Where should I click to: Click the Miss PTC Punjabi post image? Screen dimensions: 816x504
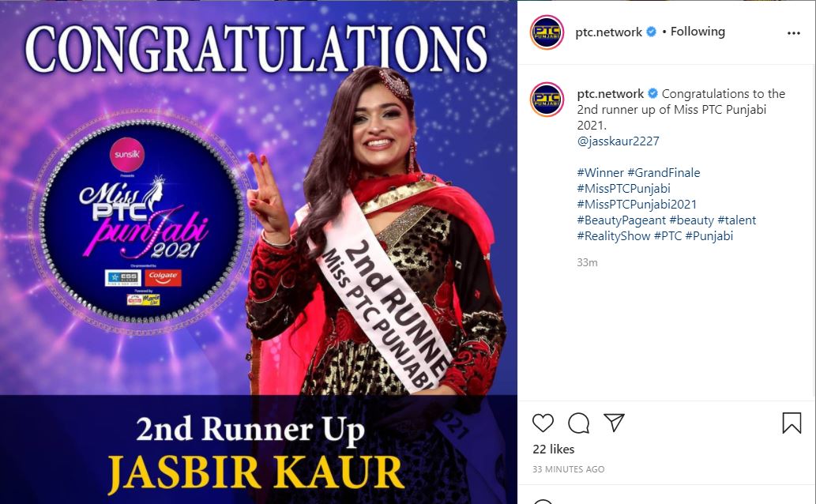[x=258, y=252]
